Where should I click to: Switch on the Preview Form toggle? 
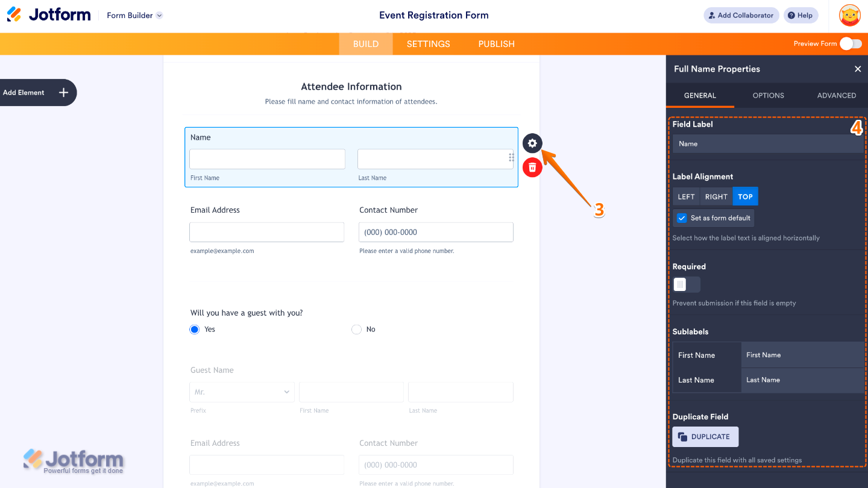click(x=851, y=43)
